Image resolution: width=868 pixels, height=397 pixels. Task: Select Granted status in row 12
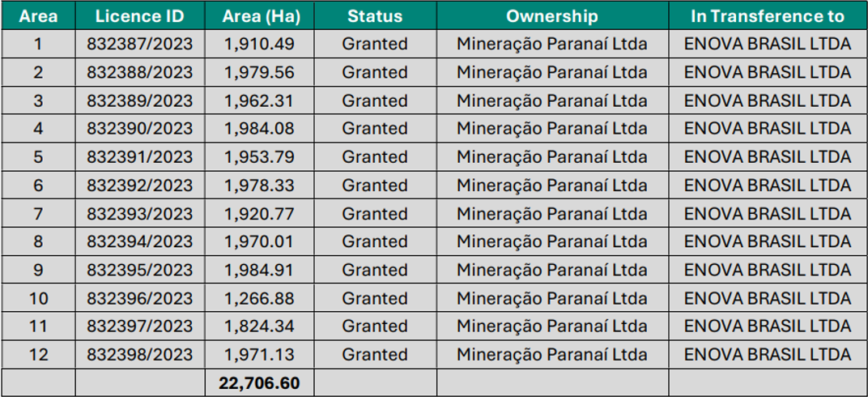tap(375, 354)
